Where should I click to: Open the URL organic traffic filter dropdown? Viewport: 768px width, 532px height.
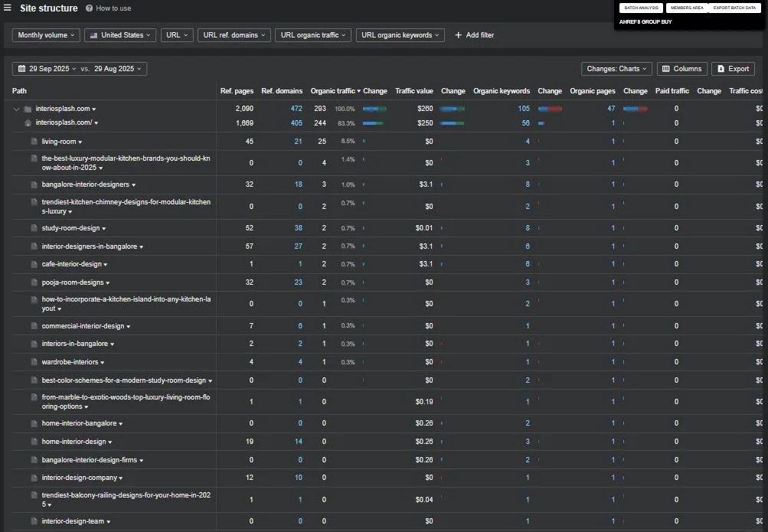(x=313, y=35)
